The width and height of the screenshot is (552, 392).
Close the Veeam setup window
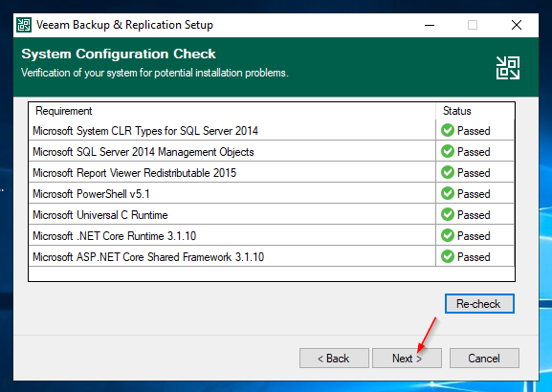click(x=517, y=25)
